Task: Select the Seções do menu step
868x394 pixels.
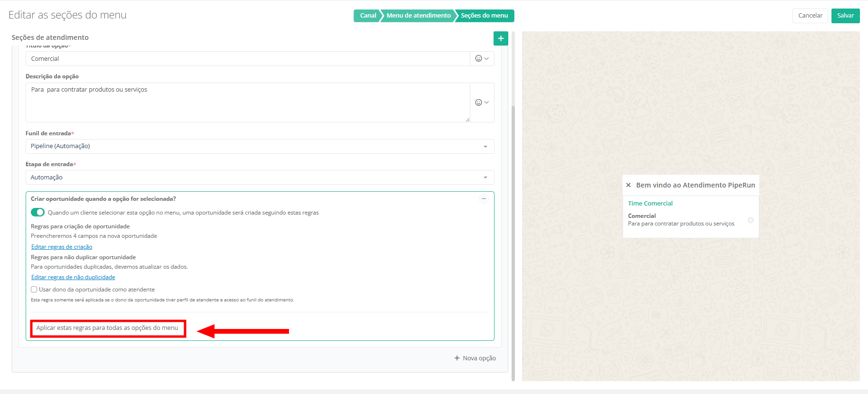Action: point(484,16)
